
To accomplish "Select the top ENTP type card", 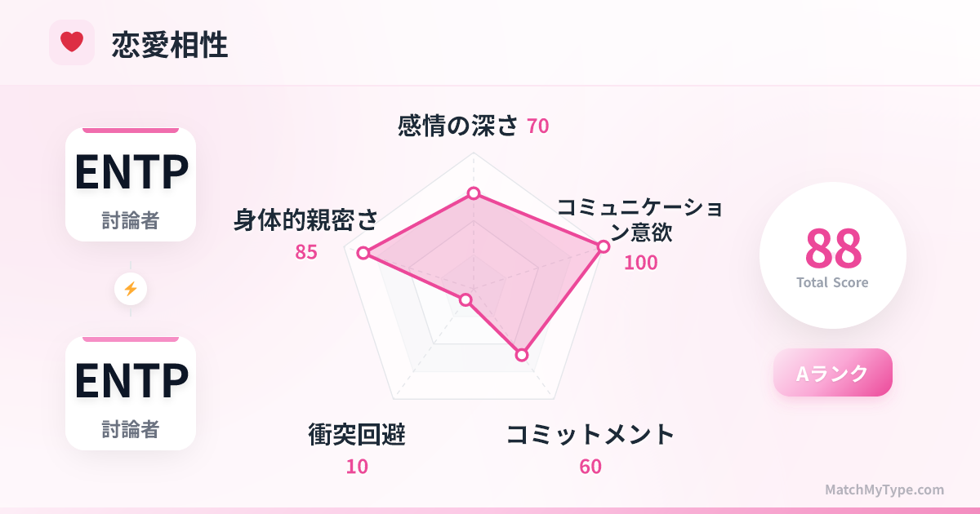I will pos(131,184).
